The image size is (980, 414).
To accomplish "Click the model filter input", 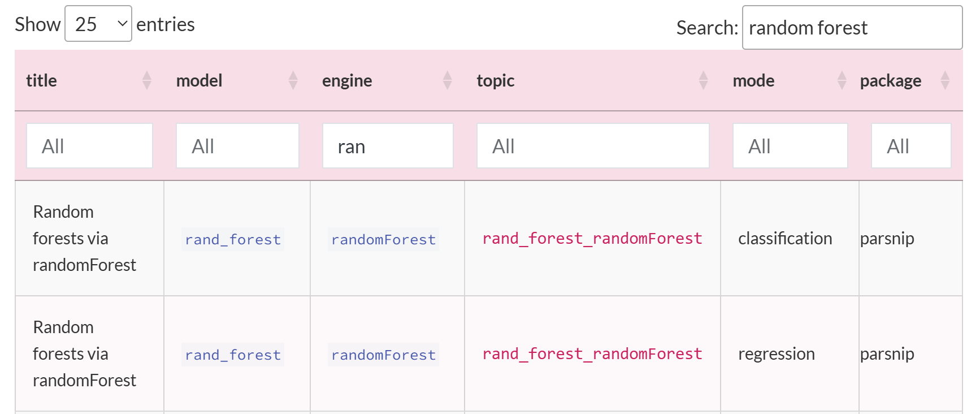I will [x=237, y=146].
